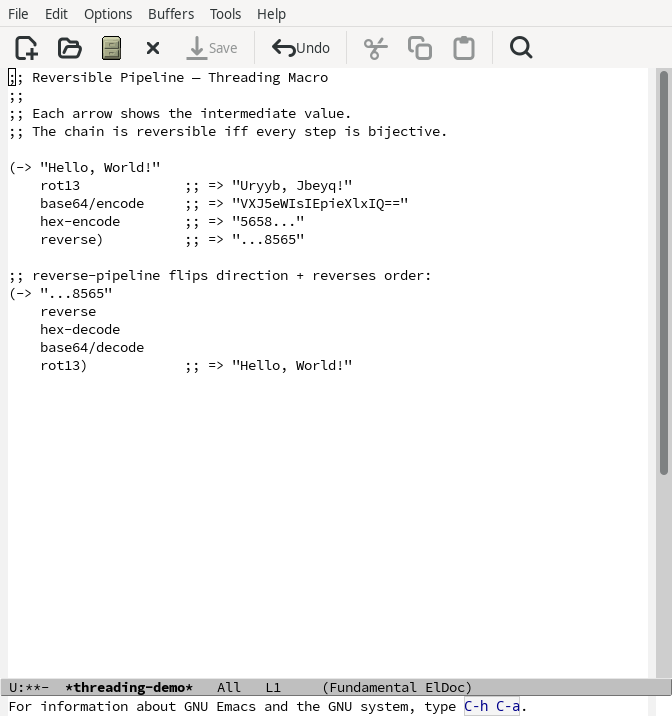Viewport: 672px width, 716px height.
Task: Undo the last change
Action: [301, 48]
